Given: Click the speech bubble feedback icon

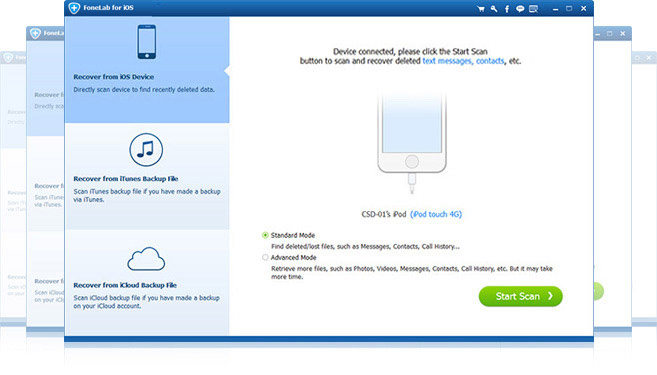Looking at the screenshot, I should pyautogui.click(x=520, y=9).
